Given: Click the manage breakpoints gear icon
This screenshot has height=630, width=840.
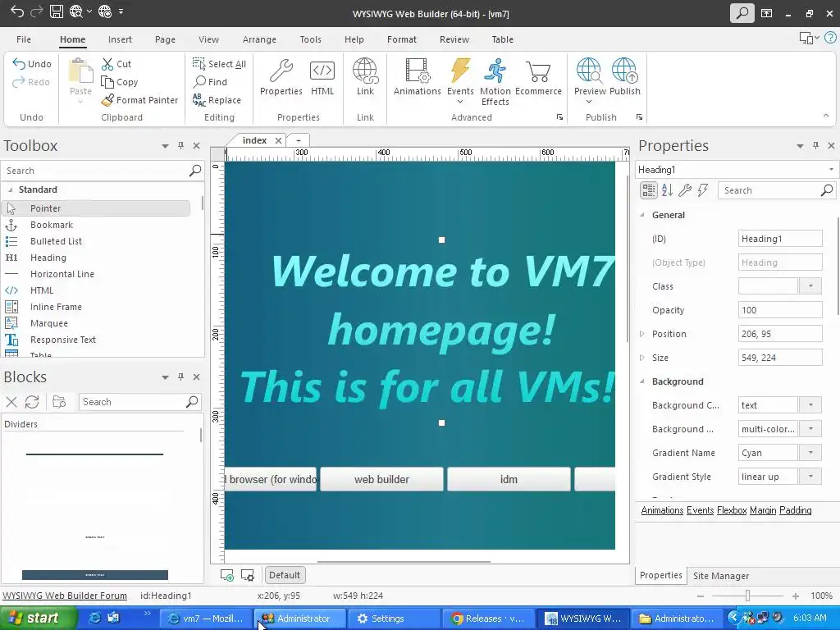Looking at the screenshot, I should coord(248,575).
